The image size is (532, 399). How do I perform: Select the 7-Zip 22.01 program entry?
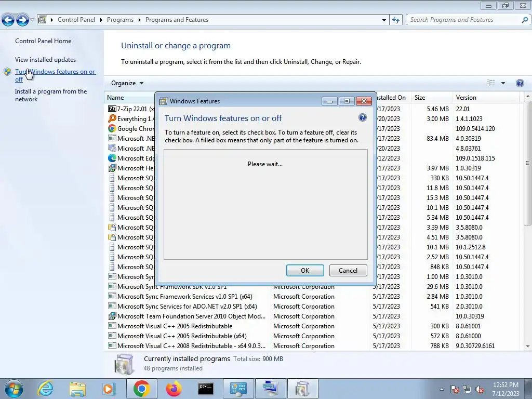click(131, 109)
